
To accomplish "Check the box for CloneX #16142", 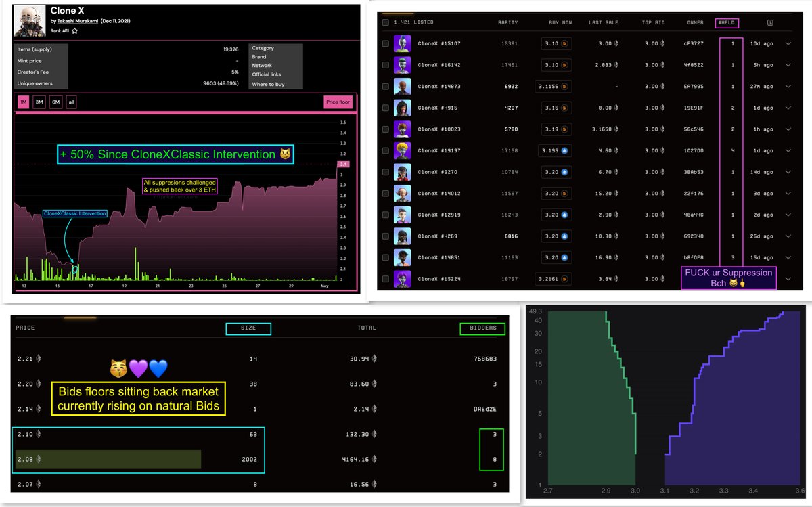I will (x=385, y=66).
